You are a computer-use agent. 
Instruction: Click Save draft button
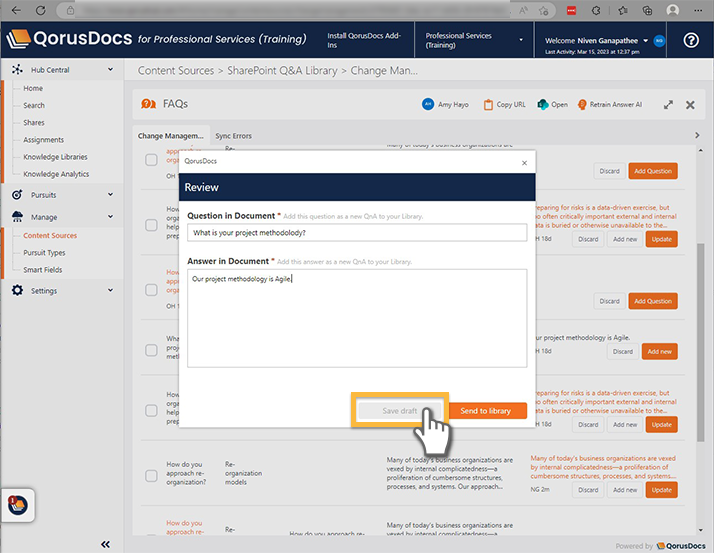click(x=399, y=410)
